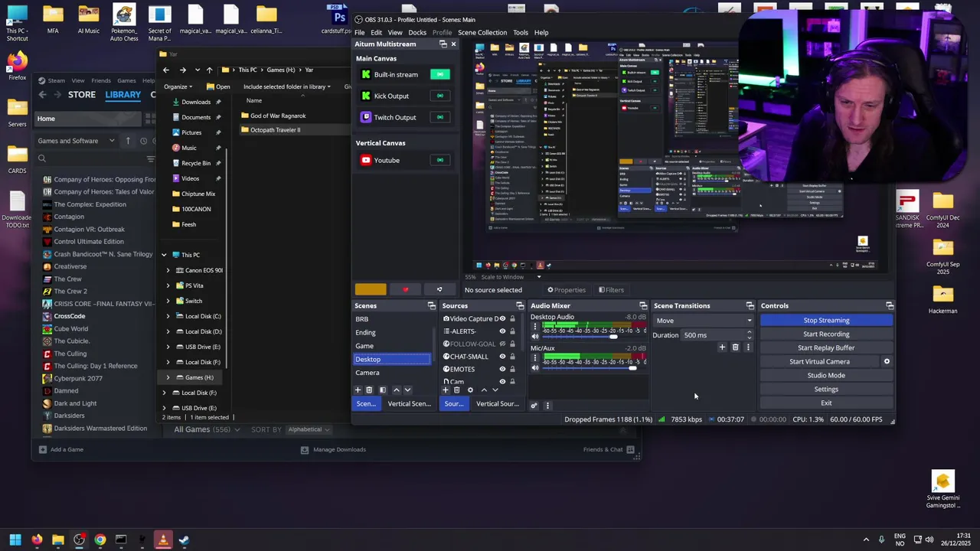
Task: Click the Stop Streaming button
Action: [x=826, y=320]
